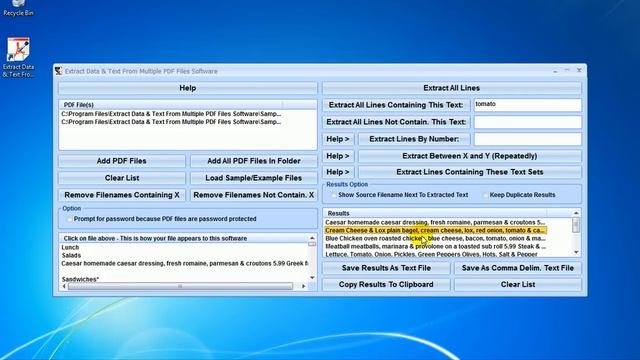Focus the containing-text field with 'tomato'
This screenshot has height=360, width=640.
(527, 105)
